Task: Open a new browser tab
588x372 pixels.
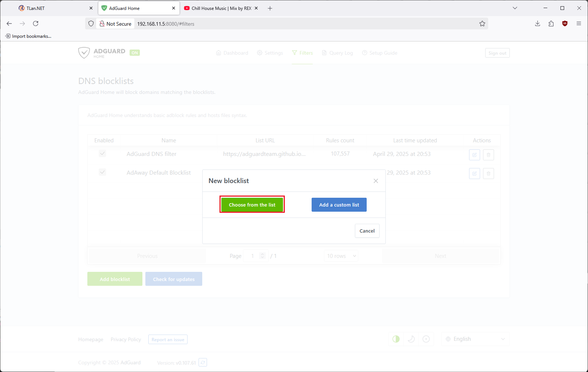Action: click(x=270, y=8)
